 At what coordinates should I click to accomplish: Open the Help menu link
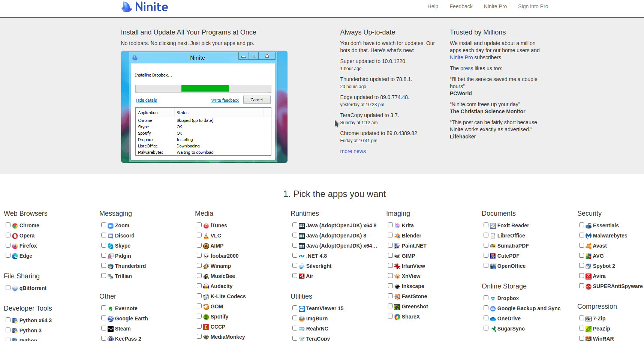433,6
